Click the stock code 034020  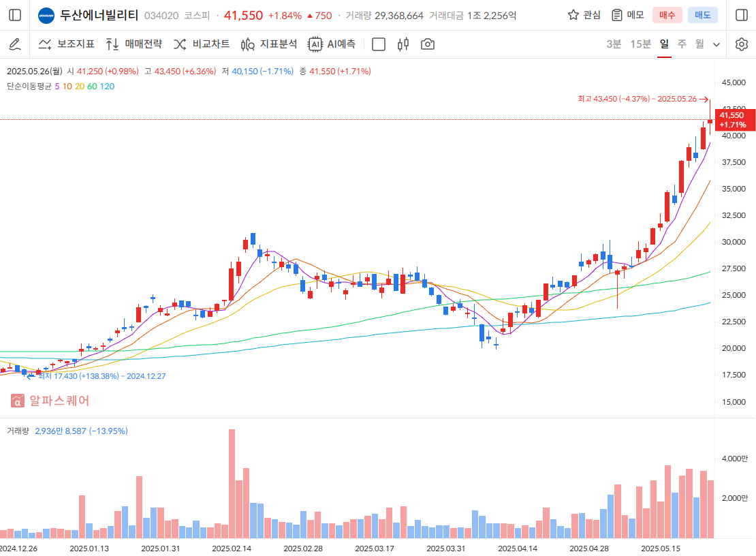pyautogui.click(x=161, y=16)
